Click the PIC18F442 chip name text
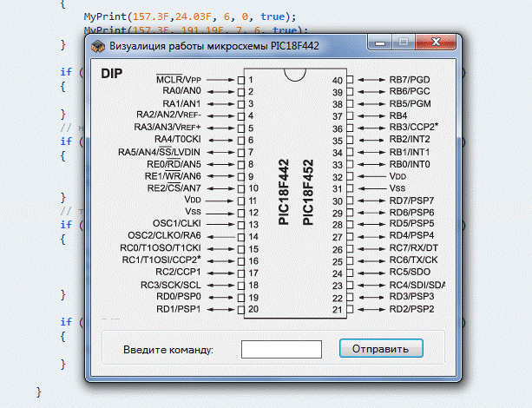Viewport: 532px width, 408px height. tap(284, 192)
